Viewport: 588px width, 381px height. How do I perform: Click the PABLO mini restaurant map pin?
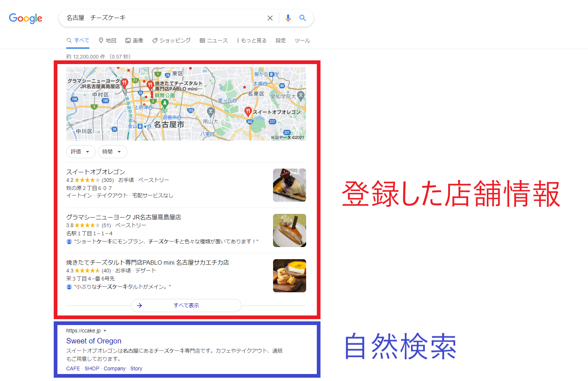coord(150,85)
